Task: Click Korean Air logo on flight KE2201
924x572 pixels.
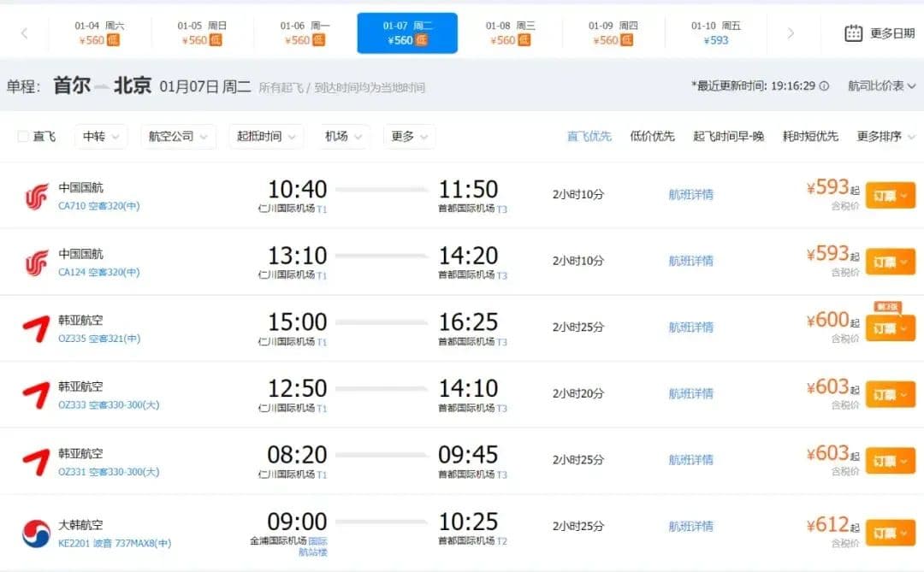Action: coord(36,533)
